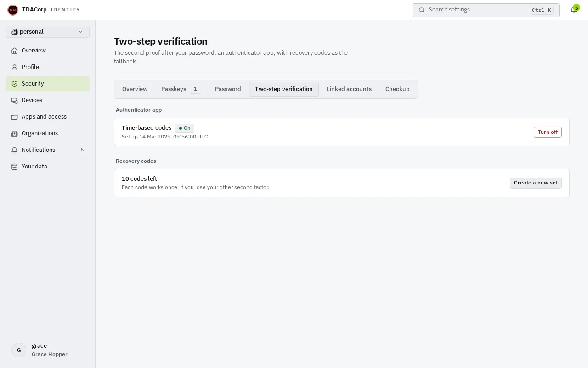
Task: Click the Passkeys count badge "1"
Action: click(195, 89)
